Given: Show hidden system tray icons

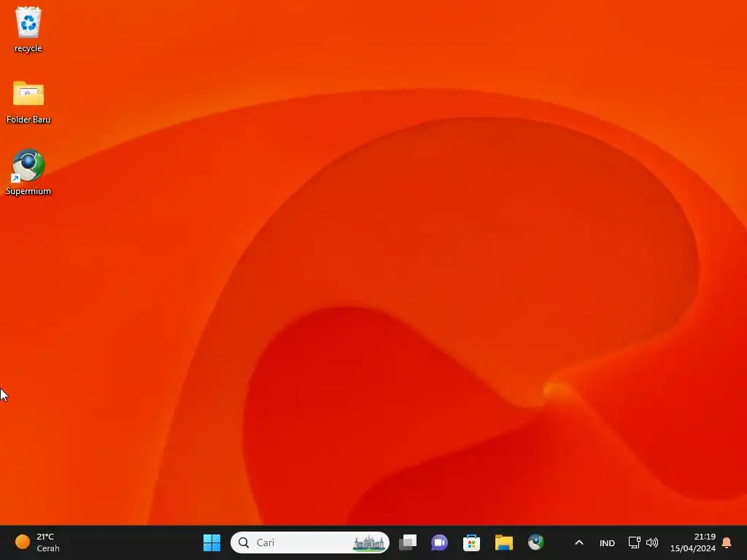Looking at the screenshot, I should pyautogui.click(x=578, y=542).
